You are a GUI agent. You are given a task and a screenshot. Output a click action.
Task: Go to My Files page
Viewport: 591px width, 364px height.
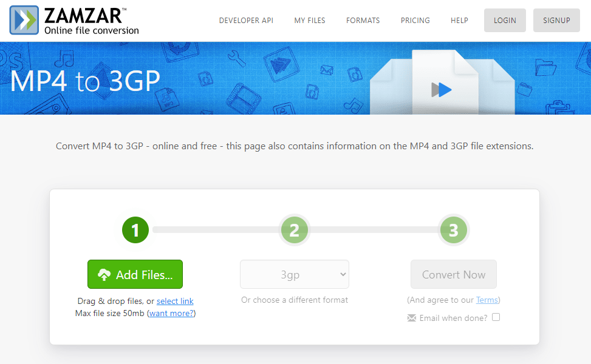310,21
